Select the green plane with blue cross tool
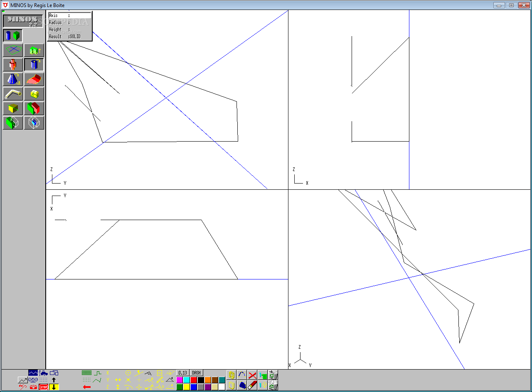This screenshot has height=392, width=532. click(x=13, y=50)
